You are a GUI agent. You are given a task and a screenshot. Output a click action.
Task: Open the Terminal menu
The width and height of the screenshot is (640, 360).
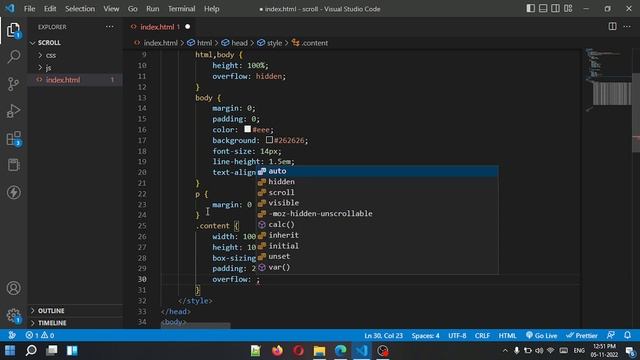(x=181, y=9)
